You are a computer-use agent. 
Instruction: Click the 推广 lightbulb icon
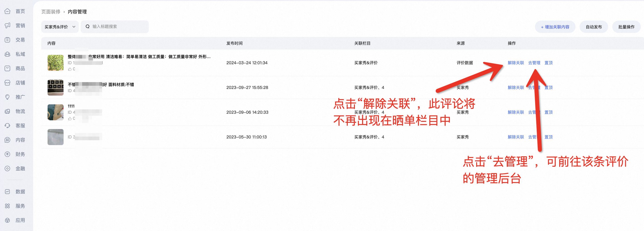7,97
